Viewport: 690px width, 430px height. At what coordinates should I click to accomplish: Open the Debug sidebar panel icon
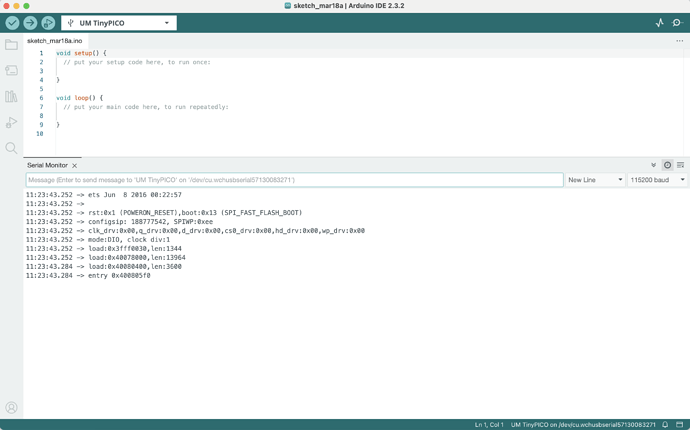coord(11,122)
